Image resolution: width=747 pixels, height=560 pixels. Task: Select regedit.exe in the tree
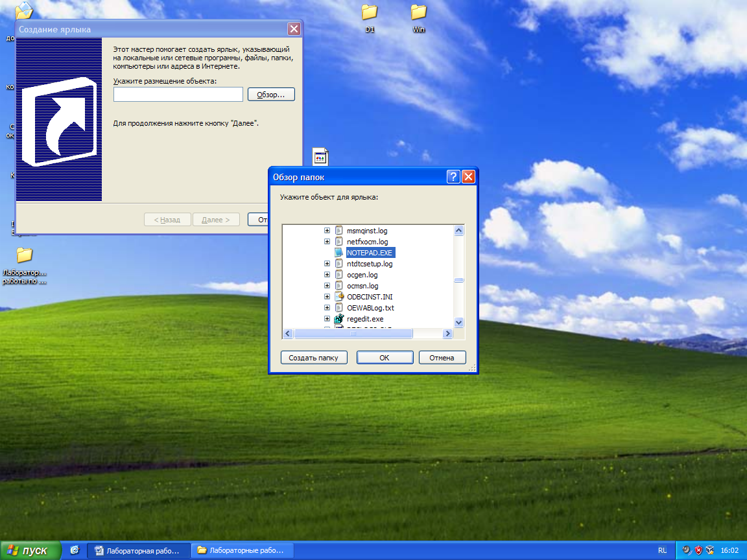tap(365, 319)
